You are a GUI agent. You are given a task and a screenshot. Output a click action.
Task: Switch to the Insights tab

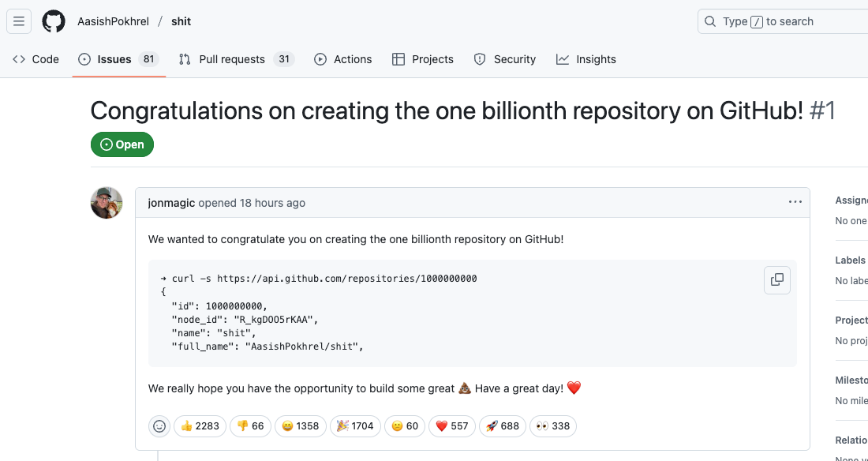click(586, 59)
